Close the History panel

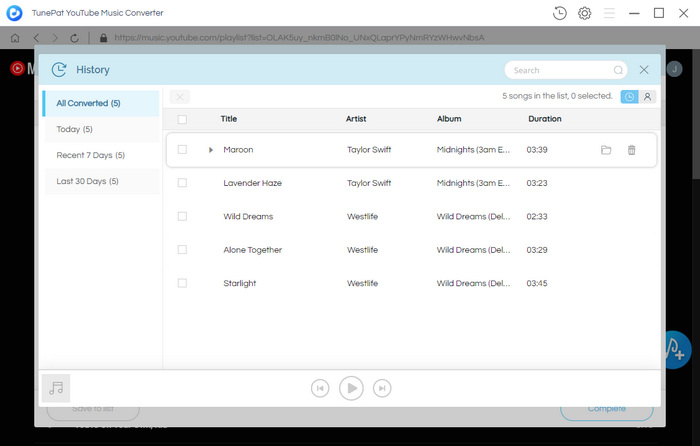pos(644,70)
